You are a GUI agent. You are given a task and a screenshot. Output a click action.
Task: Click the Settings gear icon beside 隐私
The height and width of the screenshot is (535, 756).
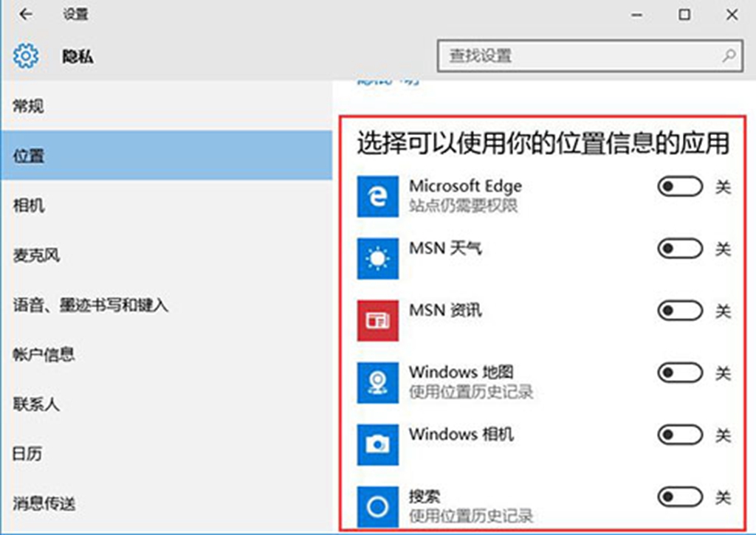26,56
